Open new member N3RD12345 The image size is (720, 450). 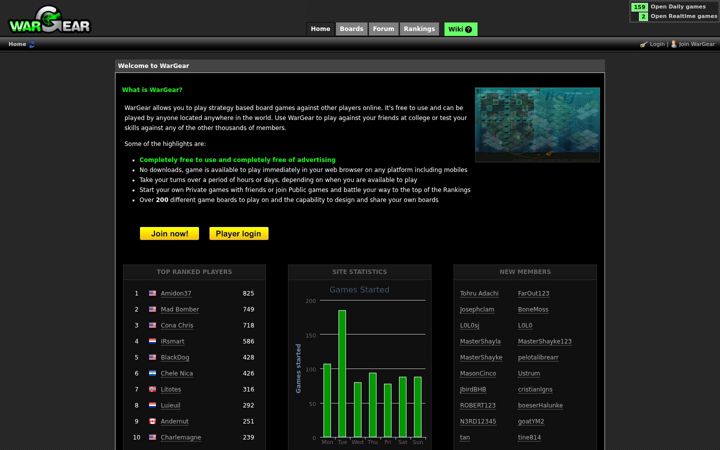coord(478,422)
